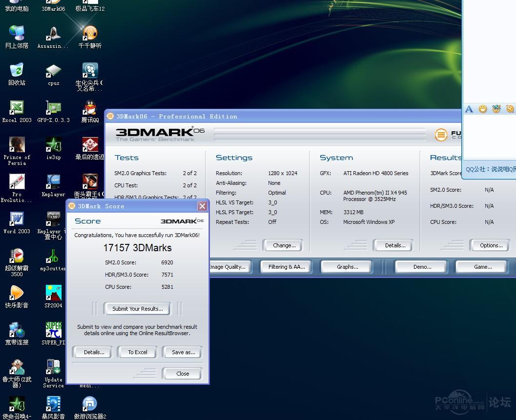
Task: Close the 3DMark Score dialog with X
Action: pyautogui.click(x=202, y=206)
